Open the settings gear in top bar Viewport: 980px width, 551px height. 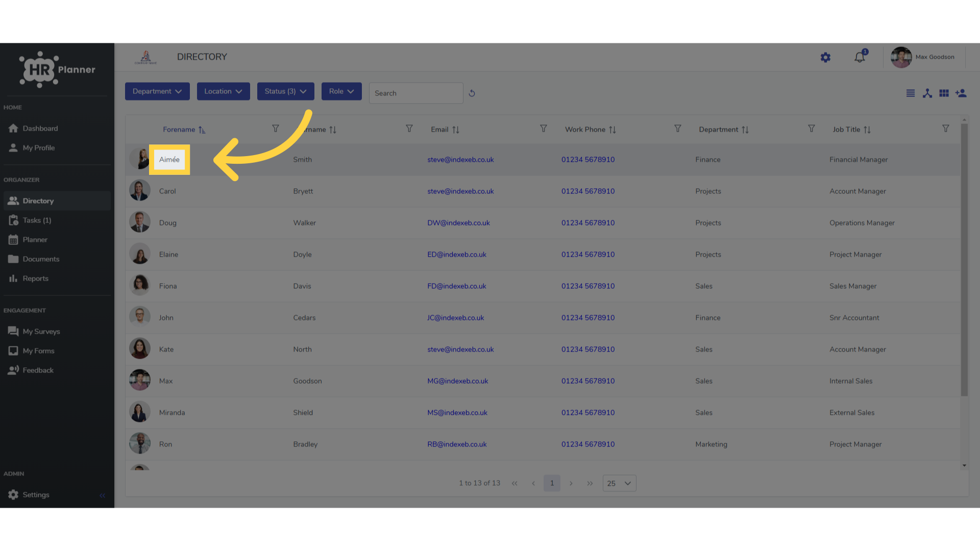[x=825, y=58]
